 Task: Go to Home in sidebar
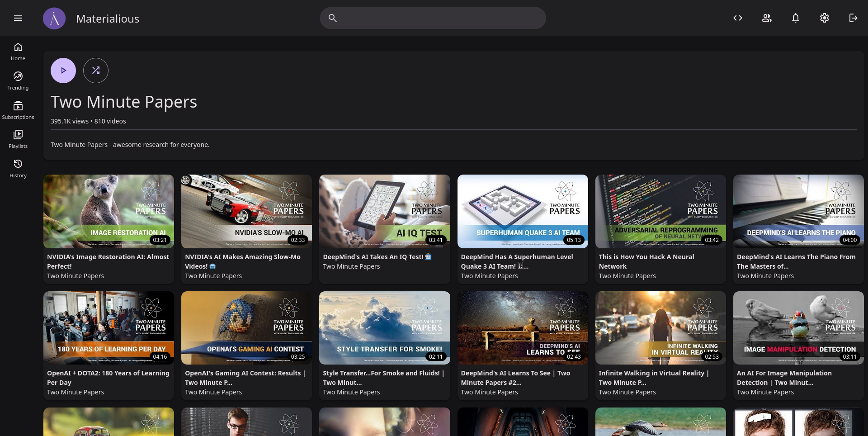18,52
